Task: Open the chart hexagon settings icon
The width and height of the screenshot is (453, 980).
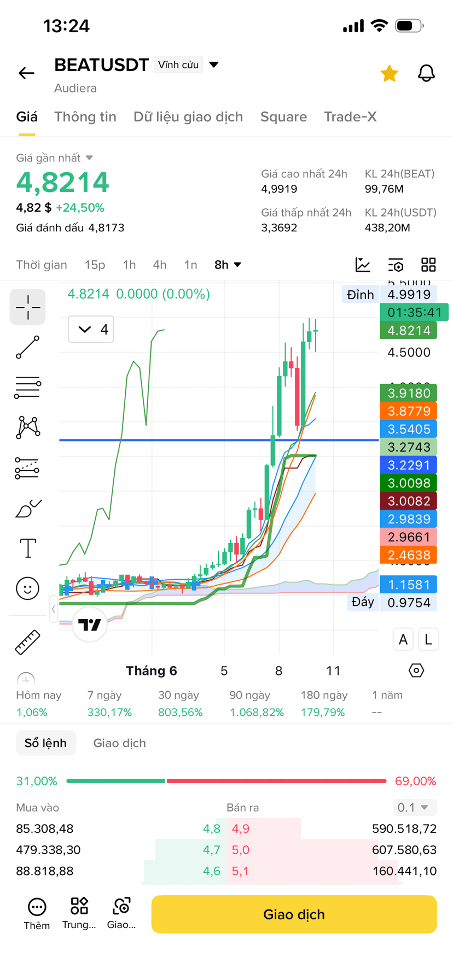Action: (416, 670)
